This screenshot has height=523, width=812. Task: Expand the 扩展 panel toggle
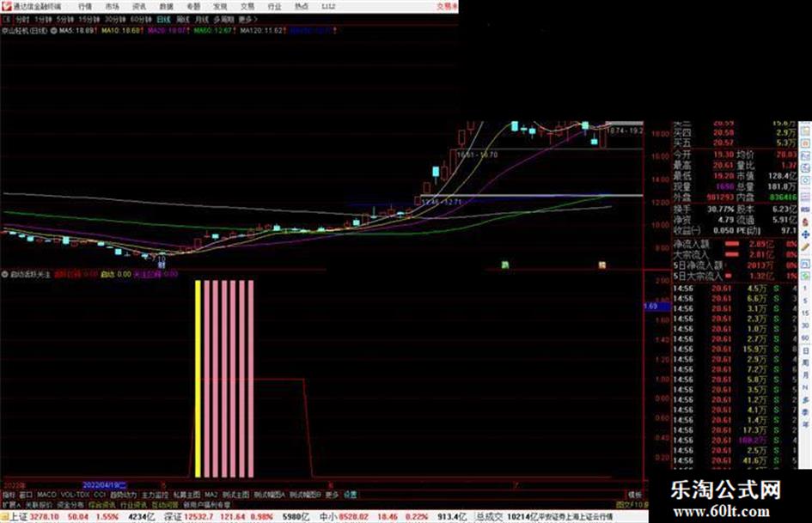pyautogui.click(x=10, y=504)
